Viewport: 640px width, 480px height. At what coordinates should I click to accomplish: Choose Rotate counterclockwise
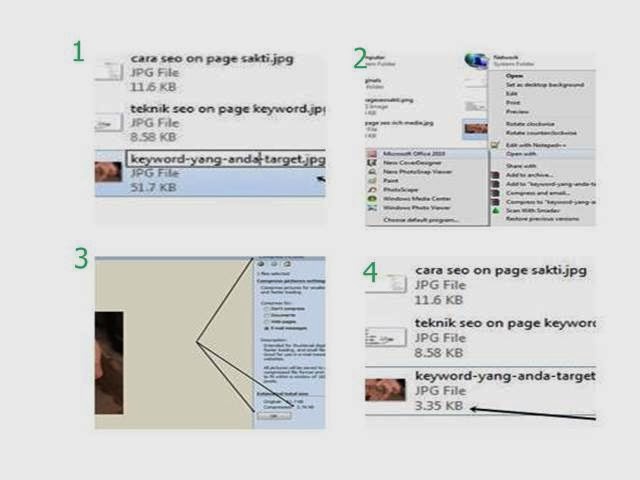541,133
